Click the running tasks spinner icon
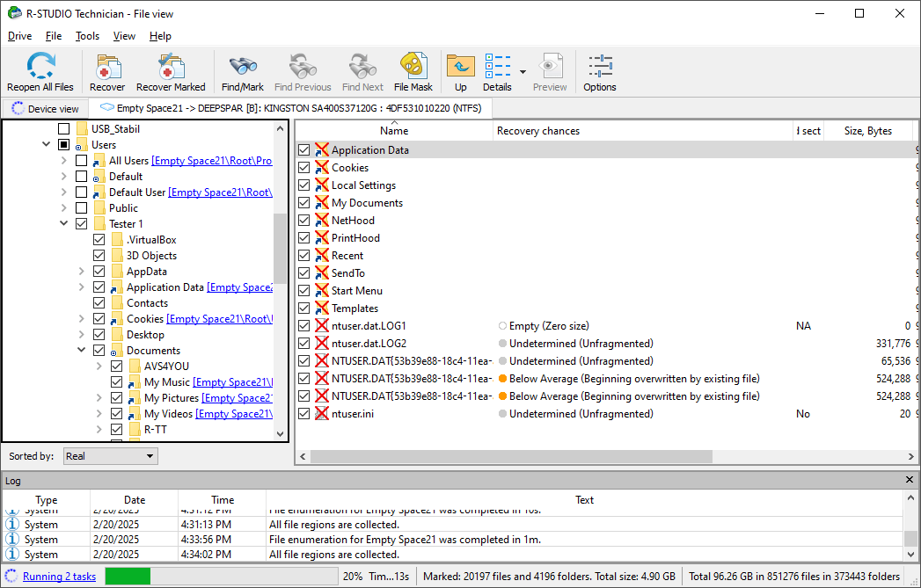This screenshot has height=588, width=921. tap(11, 577)
